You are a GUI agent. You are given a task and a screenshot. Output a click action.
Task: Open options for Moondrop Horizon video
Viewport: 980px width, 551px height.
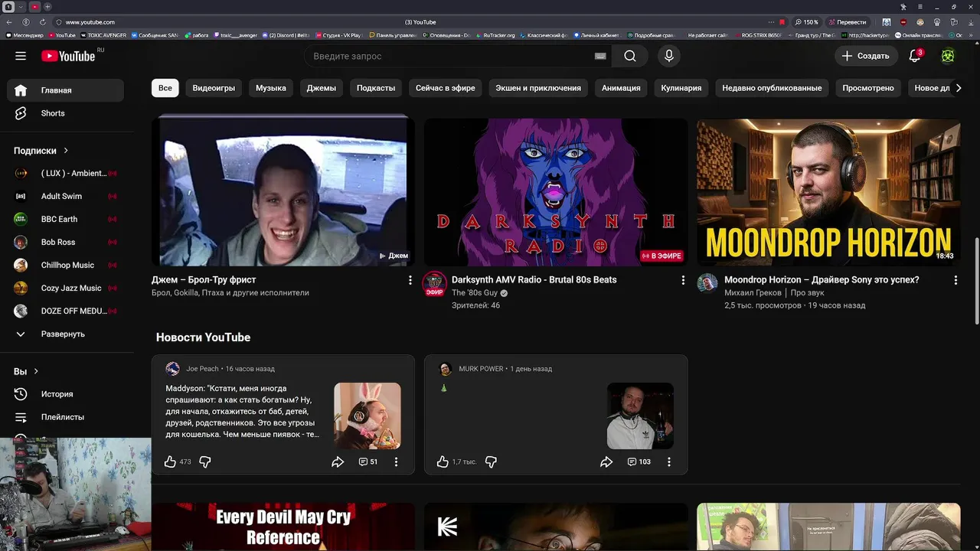(955, 280)
